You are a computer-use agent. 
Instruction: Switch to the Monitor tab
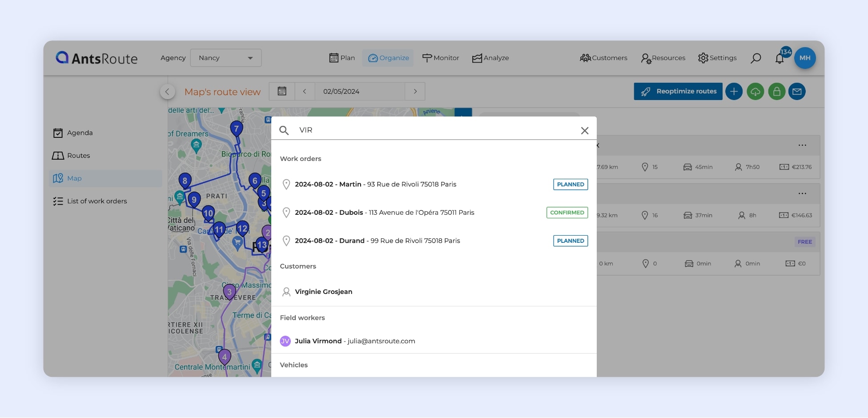(440, 58)
